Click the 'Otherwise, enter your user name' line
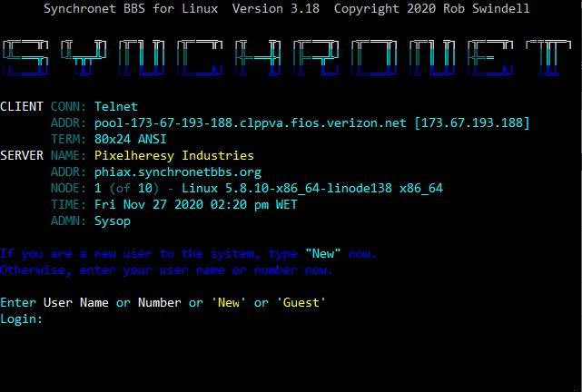 click(166, 270)
